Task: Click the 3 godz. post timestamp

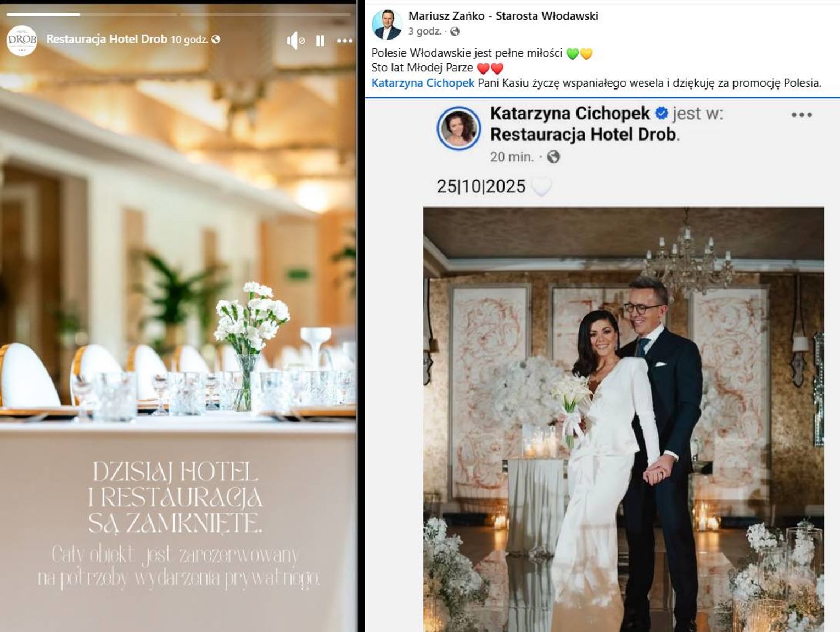Action: point(424,31)
